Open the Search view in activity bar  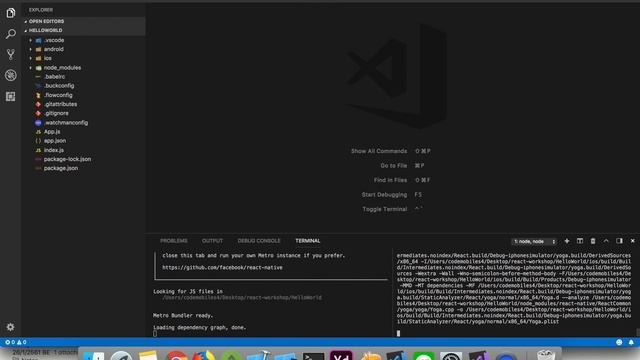pos(11,34)
